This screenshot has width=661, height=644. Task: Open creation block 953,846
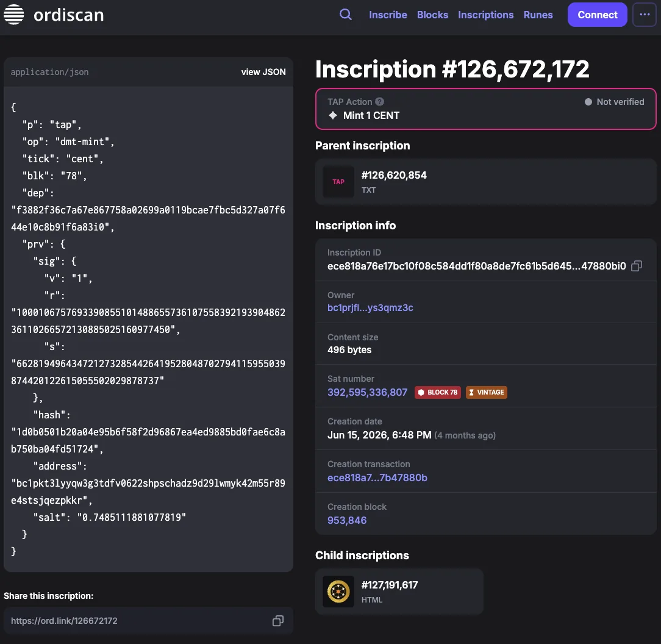pos(347,520)
